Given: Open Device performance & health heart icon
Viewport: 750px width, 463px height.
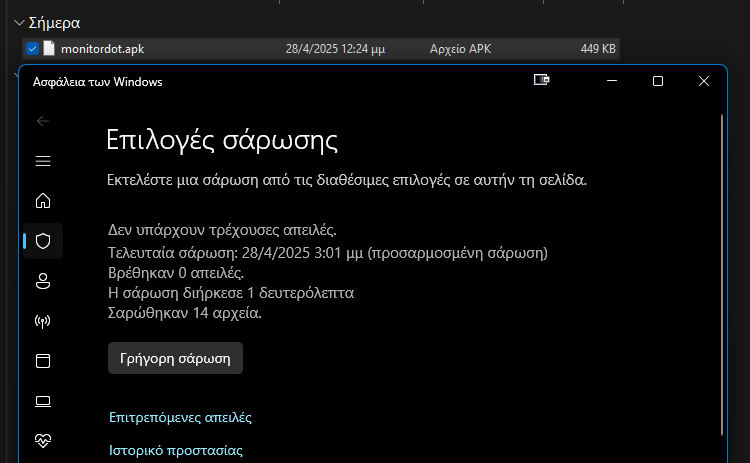Looking at the screenshot, I should tap(42, 440).
